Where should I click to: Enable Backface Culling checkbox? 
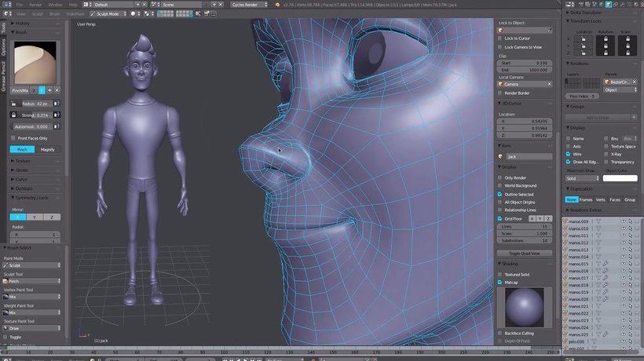pos(499,334)
